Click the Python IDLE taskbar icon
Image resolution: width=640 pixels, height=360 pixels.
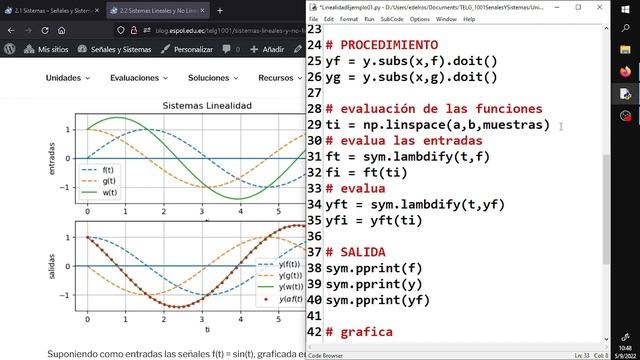[625, 94]
